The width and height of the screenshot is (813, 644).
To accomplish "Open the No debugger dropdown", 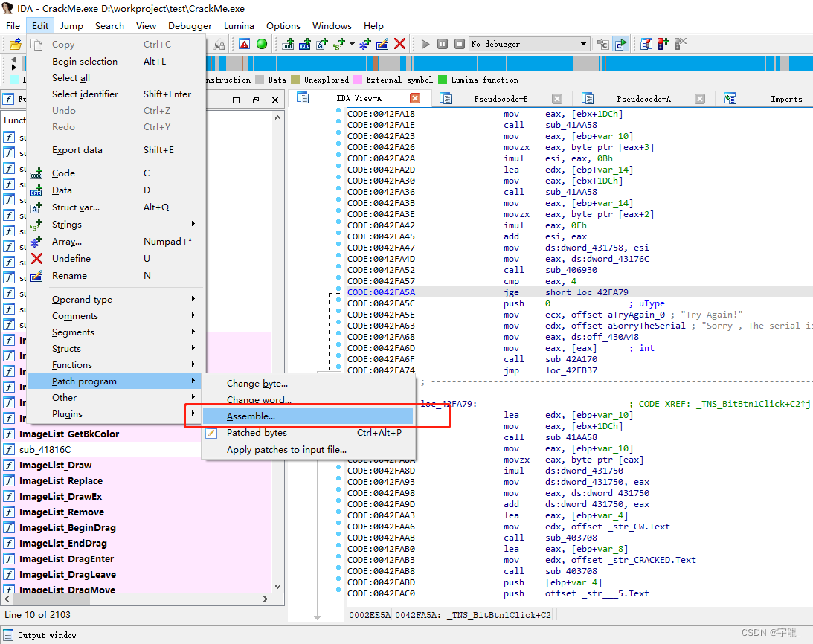I will [x=530, y=44].
